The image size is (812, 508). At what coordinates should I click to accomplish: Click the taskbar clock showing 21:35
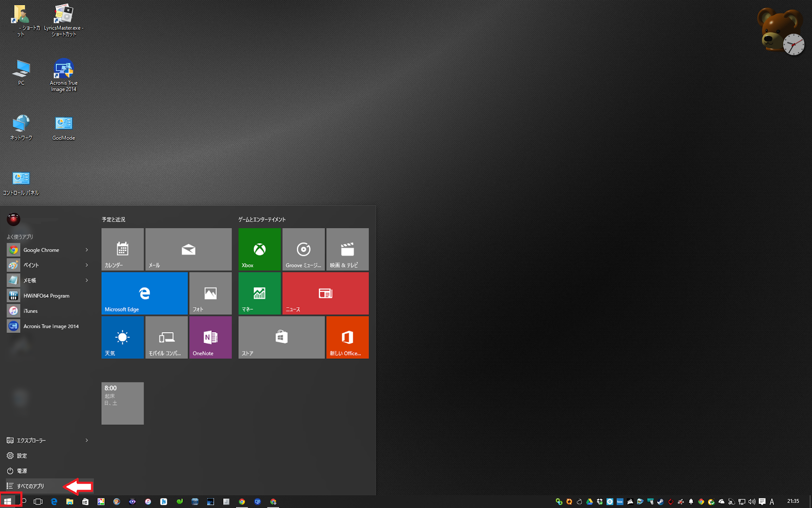click(x=793, y=501)
